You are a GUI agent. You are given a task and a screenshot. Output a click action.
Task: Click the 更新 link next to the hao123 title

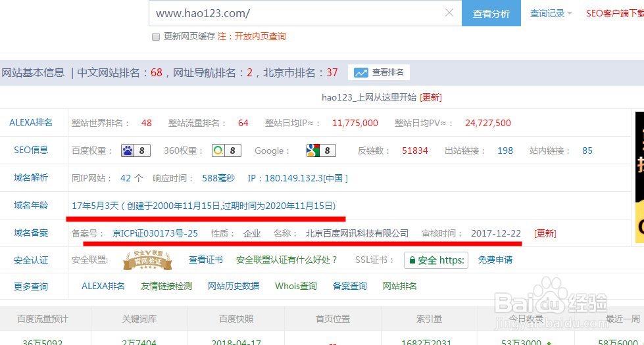pos(431,97)
